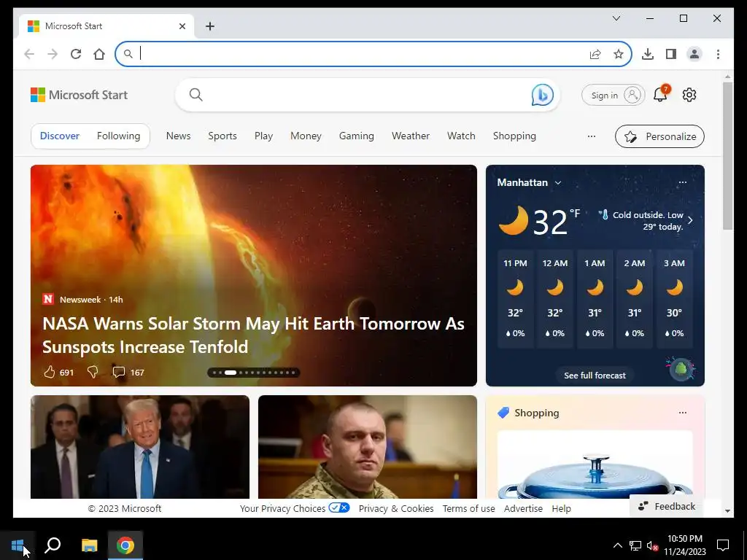
Task: Open the Sports section
Action: tap(222, 136)
